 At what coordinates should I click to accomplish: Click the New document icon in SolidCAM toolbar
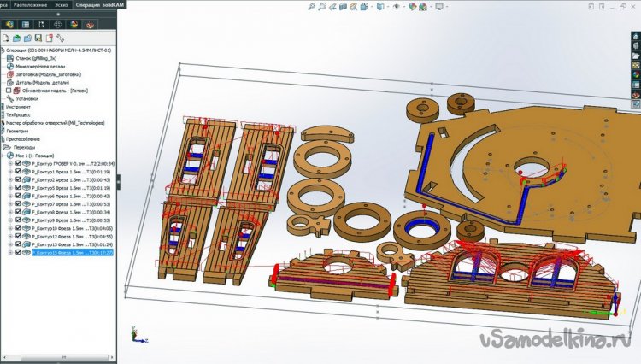click(5, 38)
